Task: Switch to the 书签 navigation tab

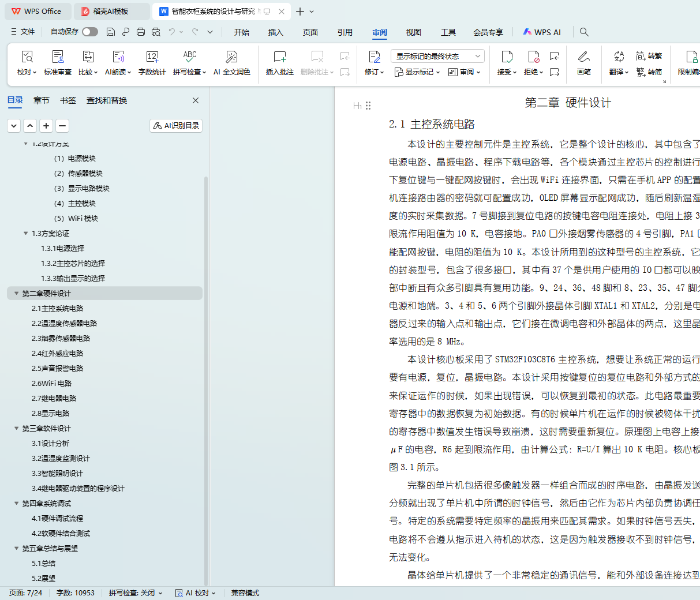Action: pyautogui.click(x=68, y=100)
